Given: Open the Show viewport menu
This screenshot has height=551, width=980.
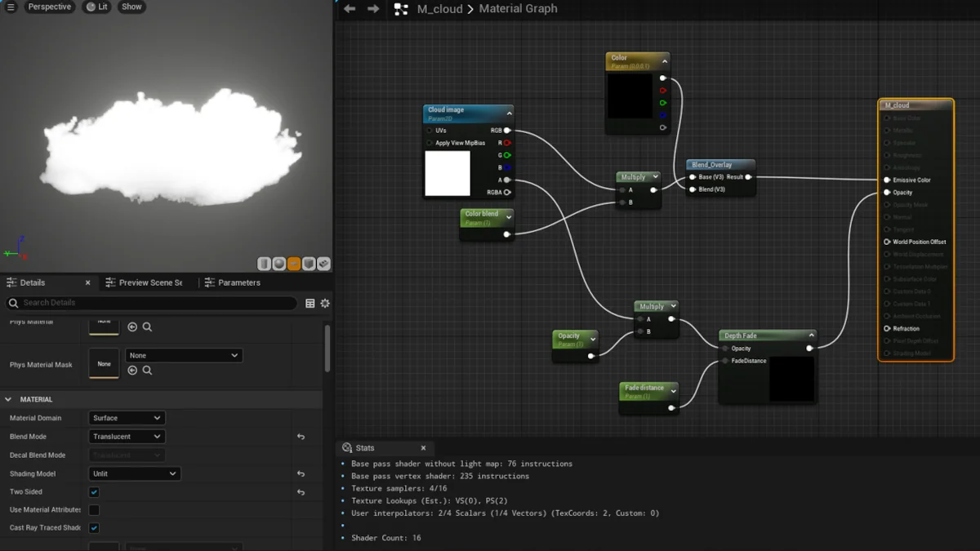Looking at the screenshot, I should [x=131, y=7].
